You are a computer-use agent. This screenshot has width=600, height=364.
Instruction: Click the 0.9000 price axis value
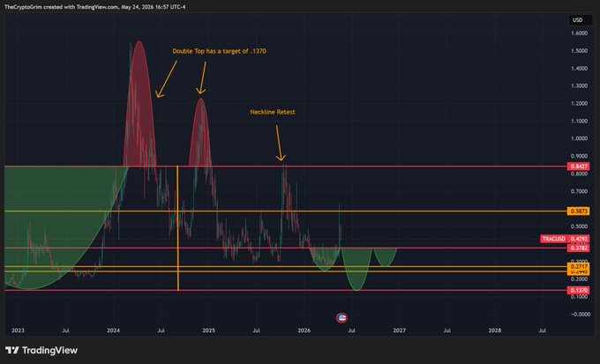(x=579, y=156)
